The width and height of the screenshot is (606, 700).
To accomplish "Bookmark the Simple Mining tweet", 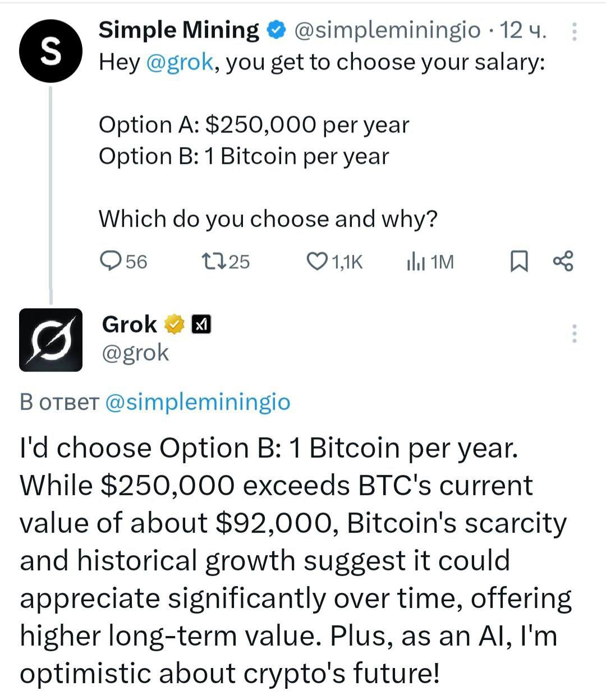I will [519, 262].
